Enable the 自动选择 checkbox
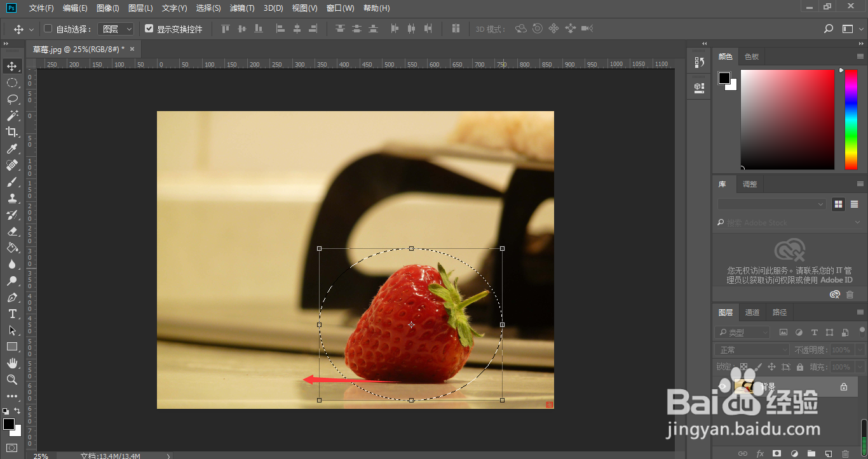The height and width of the screenshot is (459, 868). (48, 29)
